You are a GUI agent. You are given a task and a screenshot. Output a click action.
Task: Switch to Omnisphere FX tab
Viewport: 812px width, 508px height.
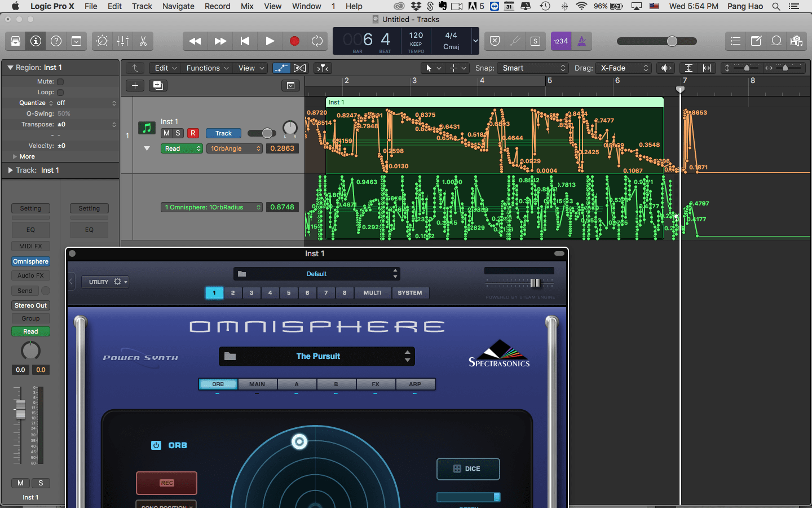click(376, 384)
